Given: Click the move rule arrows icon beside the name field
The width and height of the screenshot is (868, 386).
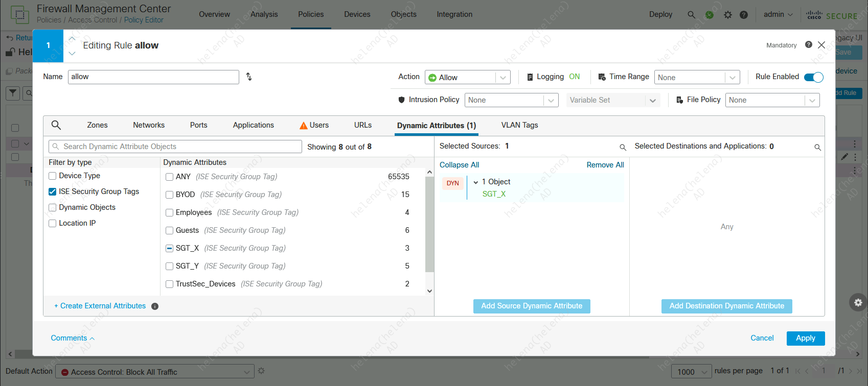Looking at the screenshot, I should (x=249, y=77).
